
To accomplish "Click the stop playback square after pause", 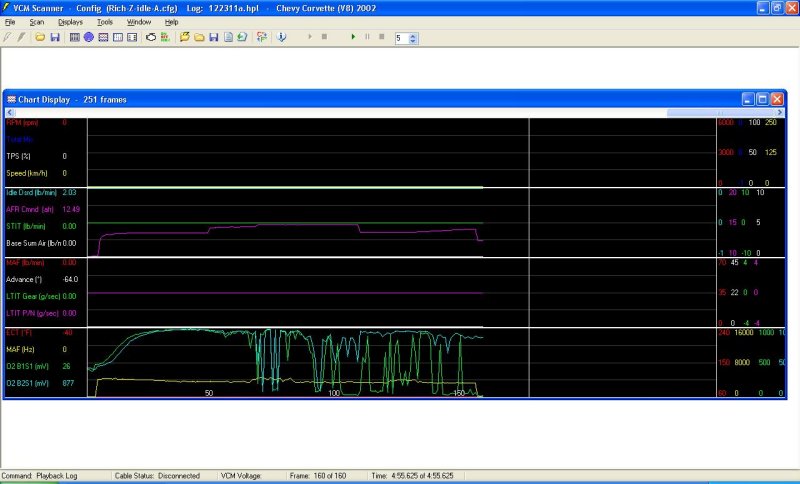I will coord(382,37).
